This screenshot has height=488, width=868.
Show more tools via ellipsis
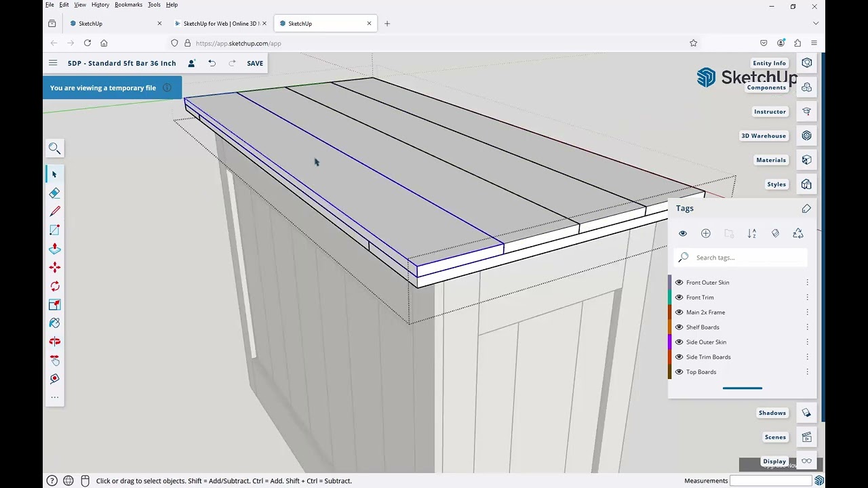click(55, 397)
